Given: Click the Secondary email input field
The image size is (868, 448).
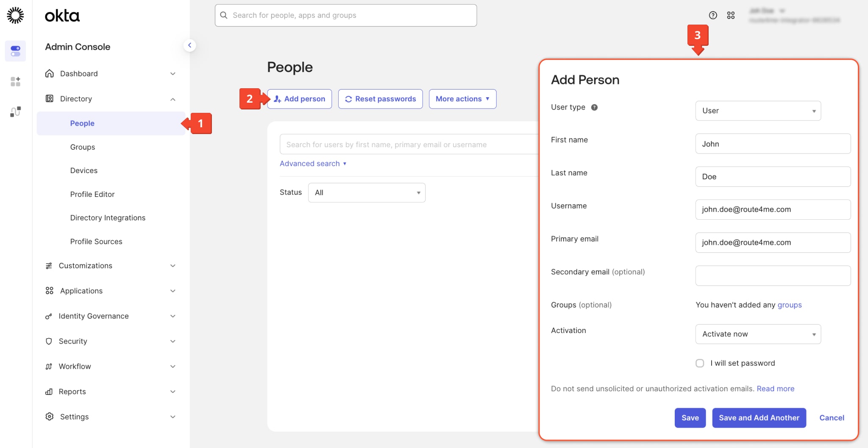Looking at the screenshot, I should pos(773,276).
